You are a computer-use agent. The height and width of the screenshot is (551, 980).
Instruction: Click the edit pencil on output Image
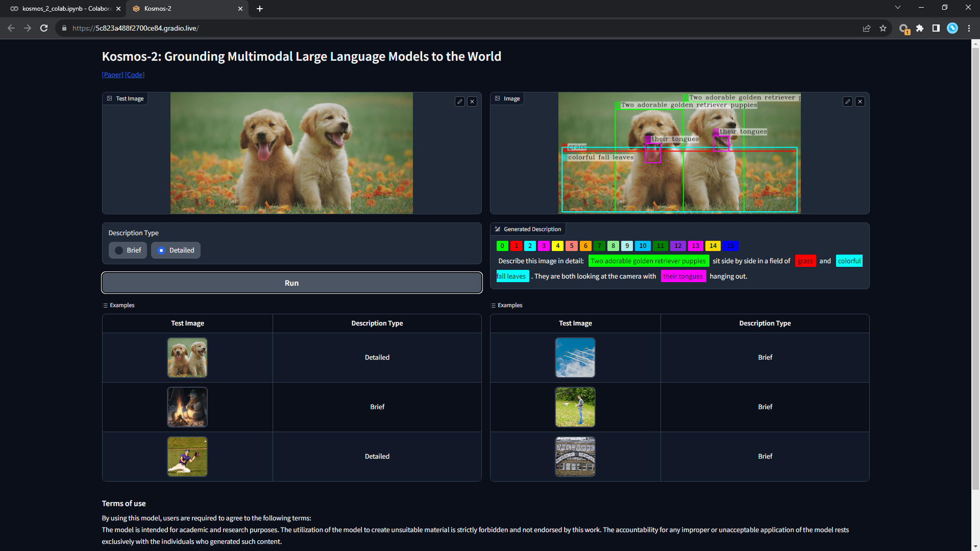click(847, 102)
